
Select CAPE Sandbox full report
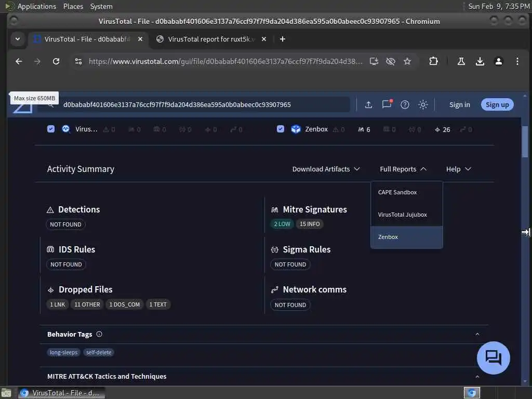coord(407,192)
